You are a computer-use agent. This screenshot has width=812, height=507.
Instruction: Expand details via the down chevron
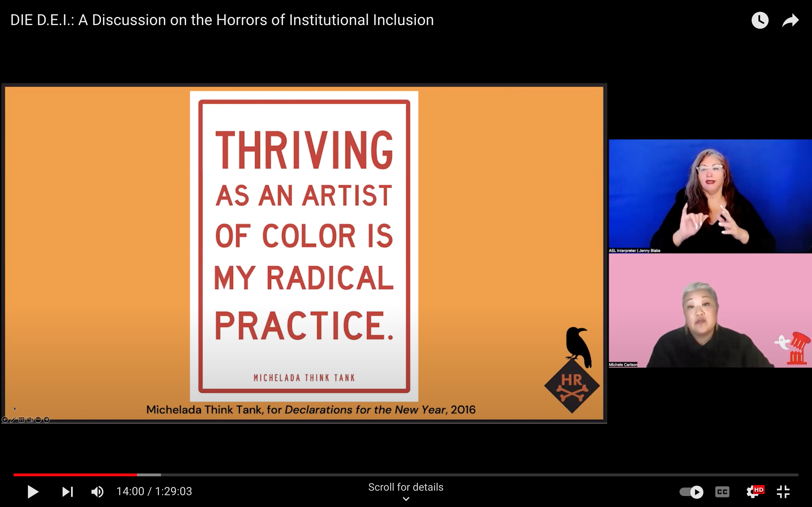pyautogui.click(x=406, y=499)
